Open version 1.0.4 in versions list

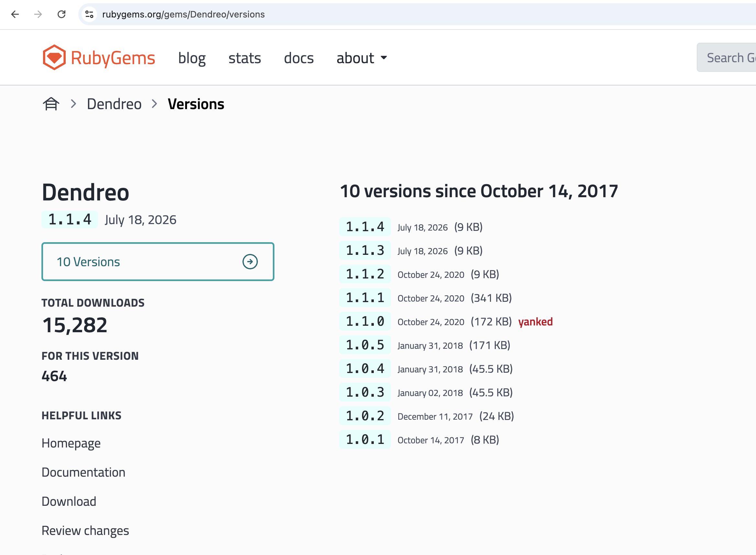365,368
